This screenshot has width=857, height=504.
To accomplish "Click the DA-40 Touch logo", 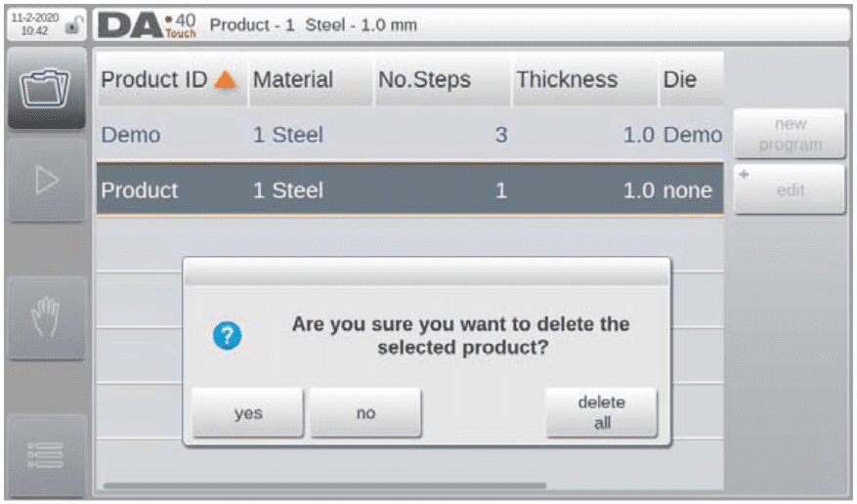I will [147, 25].
